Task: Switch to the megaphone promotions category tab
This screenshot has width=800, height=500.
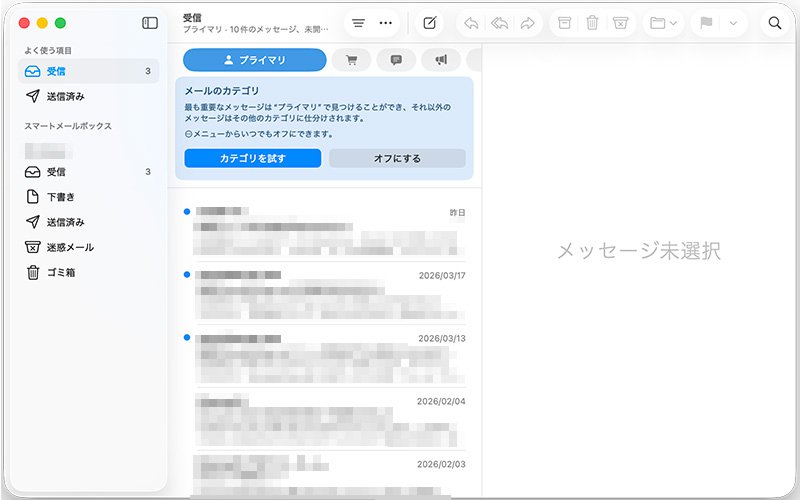Action: tap(441, 60)
